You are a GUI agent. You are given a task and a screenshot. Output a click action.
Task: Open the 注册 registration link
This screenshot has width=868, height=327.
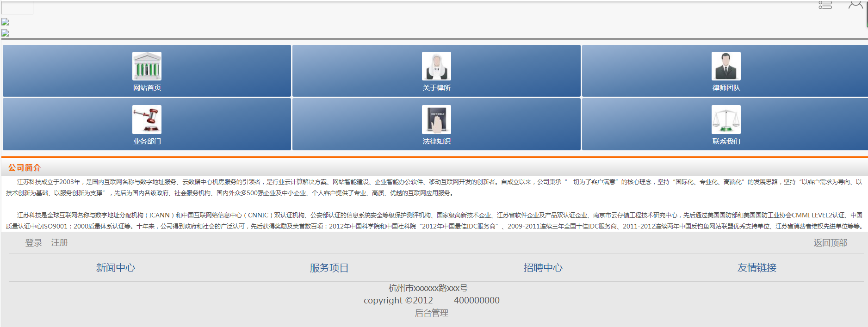[59, 243]
